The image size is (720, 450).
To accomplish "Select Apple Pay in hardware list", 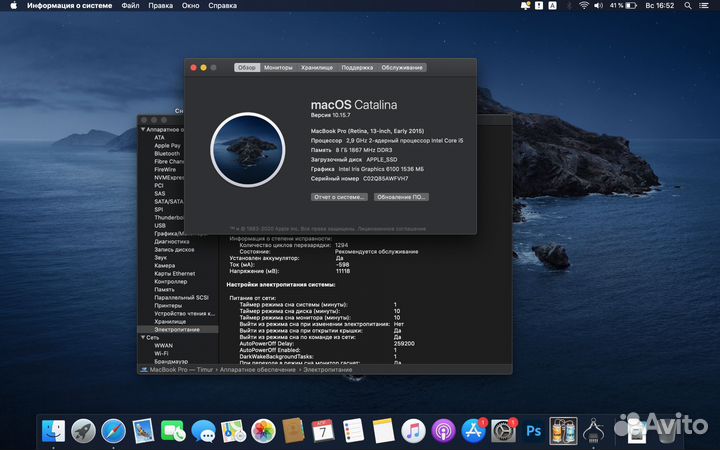I will [167, 146].
